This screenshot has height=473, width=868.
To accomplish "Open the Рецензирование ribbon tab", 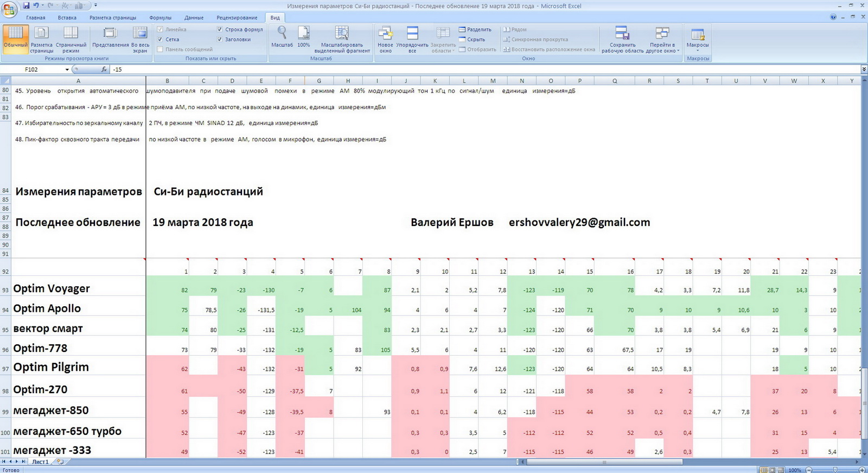I will click(237, 17).
